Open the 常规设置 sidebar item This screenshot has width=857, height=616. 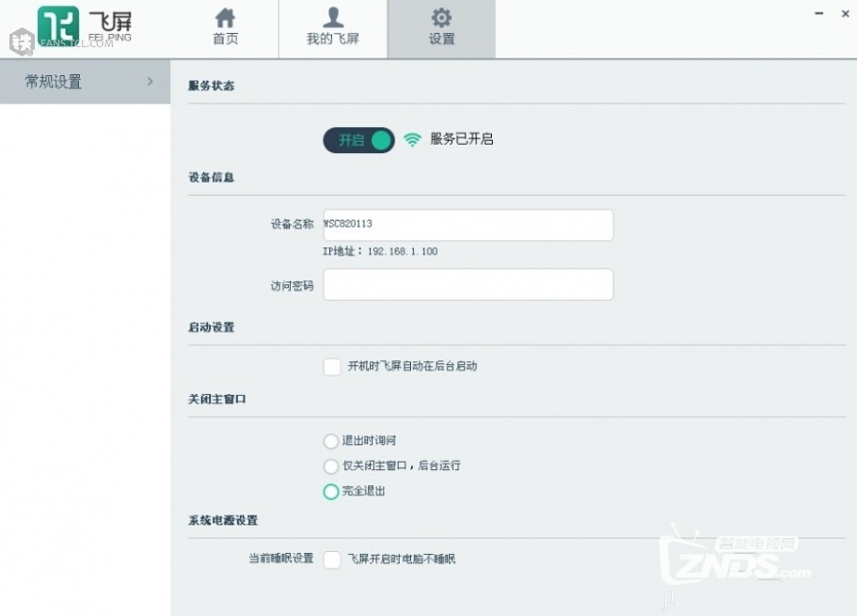pyautogui.click(x=85, y=82)
